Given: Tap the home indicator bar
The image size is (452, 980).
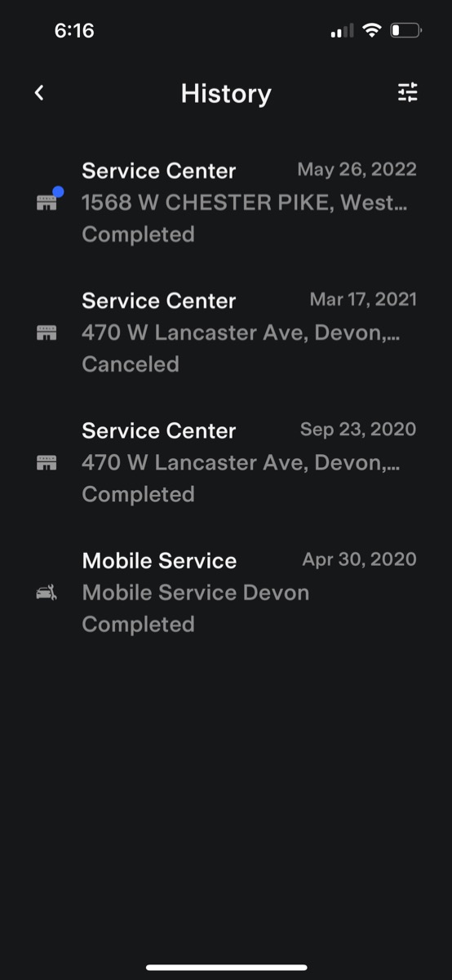Looking at the screenshot, I should point(226,968).
